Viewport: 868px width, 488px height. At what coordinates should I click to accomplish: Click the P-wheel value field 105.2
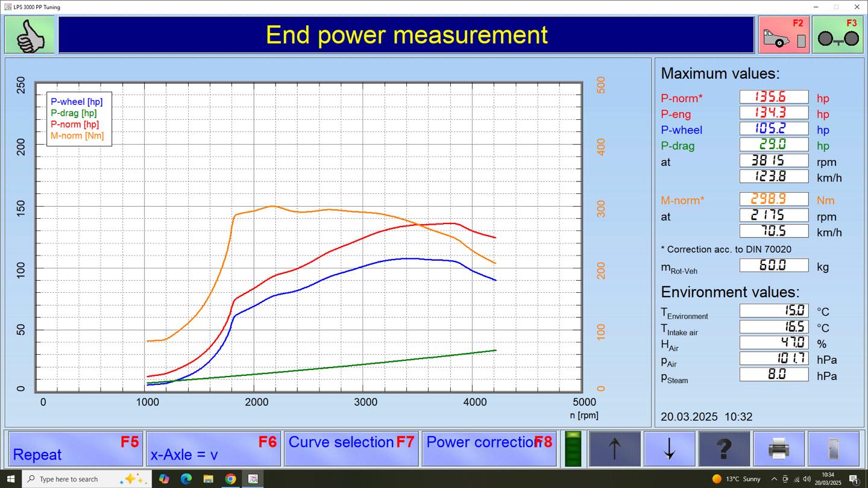click(774, 128)
